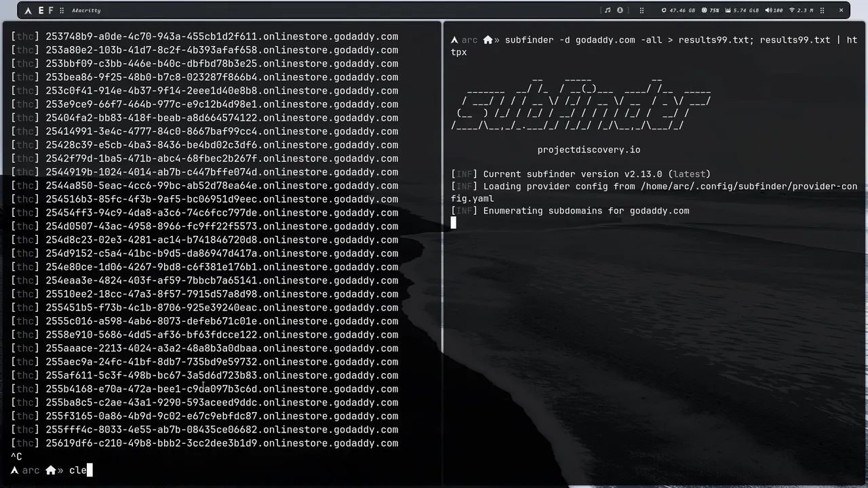Click subdomain starting with 2544919b-1024
The height and width of the screenshot is (488, 868).
click(222, 172)
